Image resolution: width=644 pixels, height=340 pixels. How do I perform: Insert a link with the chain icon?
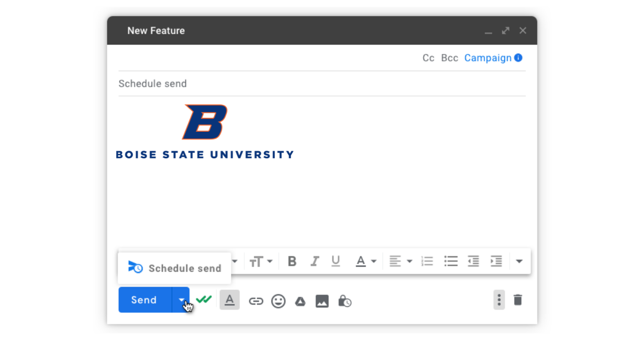[x=256, y=301]
